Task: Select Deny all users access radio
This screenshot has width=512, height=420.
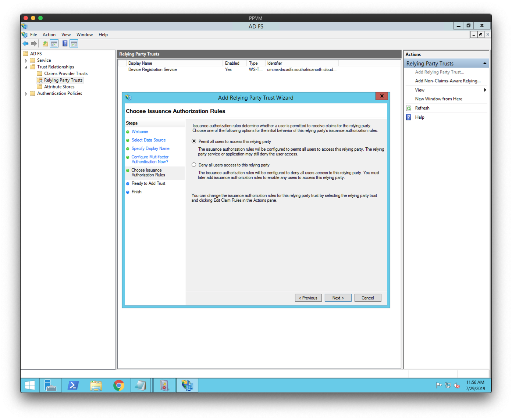Action: pyautogui.click(x=194, y=165)
